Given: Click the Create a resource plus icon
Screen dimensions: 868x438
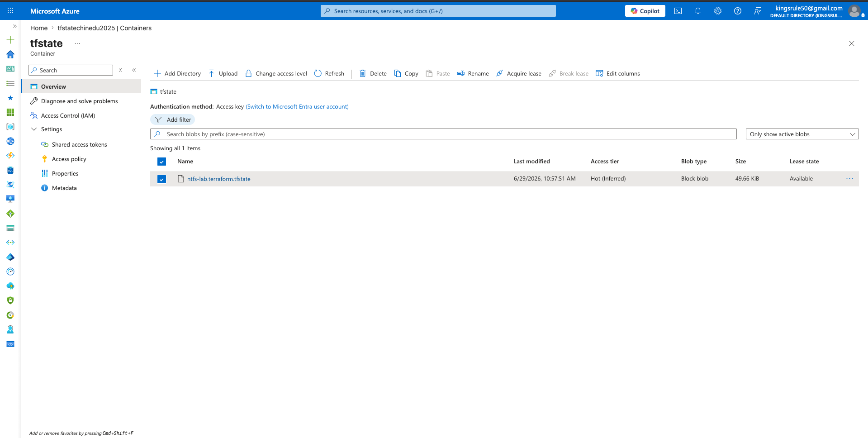Looking at the screenshot, I should (x=10, y=40).
